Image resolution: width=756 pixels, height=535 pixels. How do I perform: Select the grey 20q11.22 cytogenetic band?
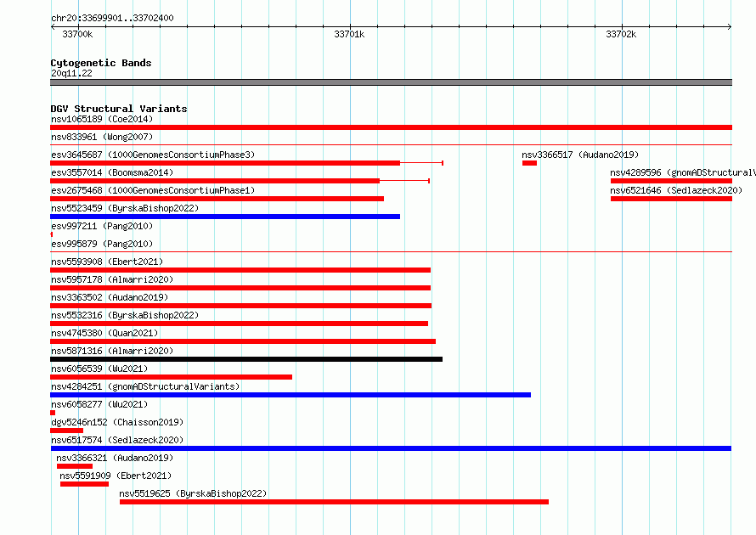click(x=391, y=82)
